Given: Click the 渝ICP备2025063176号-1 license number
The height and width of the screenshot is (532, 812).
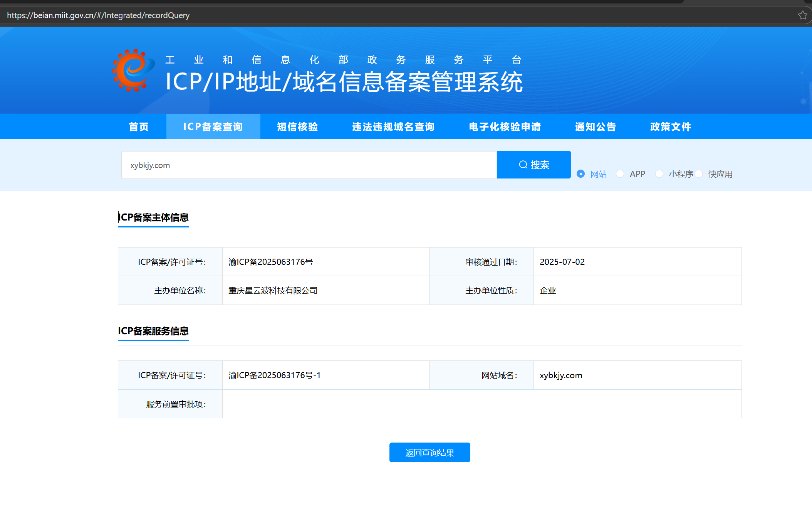Looking at the screenshot, I should point(274,375).
